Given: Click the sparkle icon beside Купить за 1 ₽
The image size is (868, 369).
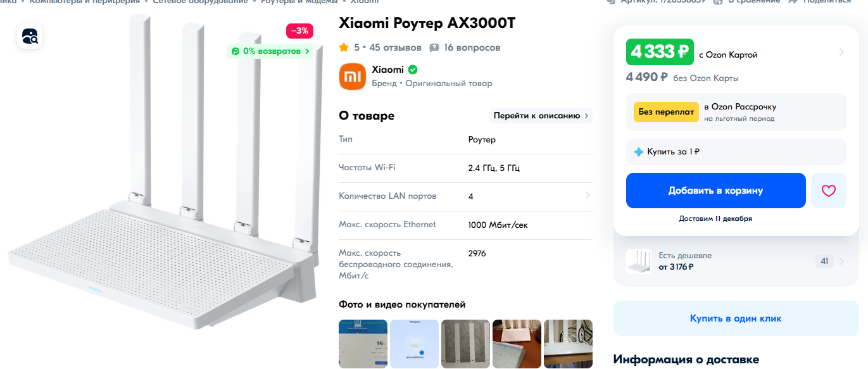Looking at the screenshot, I should pos(639,152).
